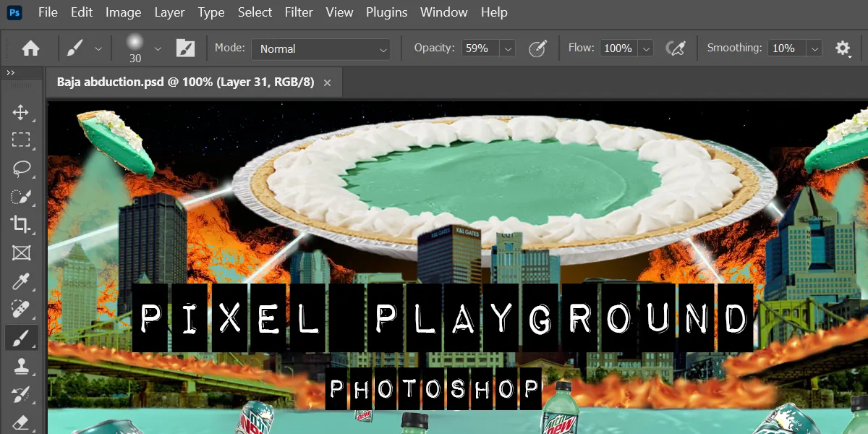The height and width of the screenshot is (434, 868).
Task: Select the Eyedropper tool
Action: [x=20, y=281]
